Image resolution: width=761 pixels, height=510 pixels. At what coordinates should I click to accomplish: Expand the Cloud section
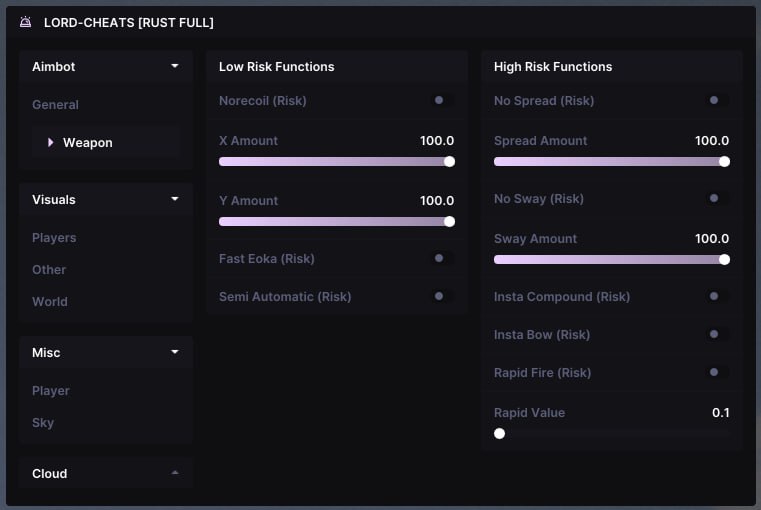coord(175,473)
